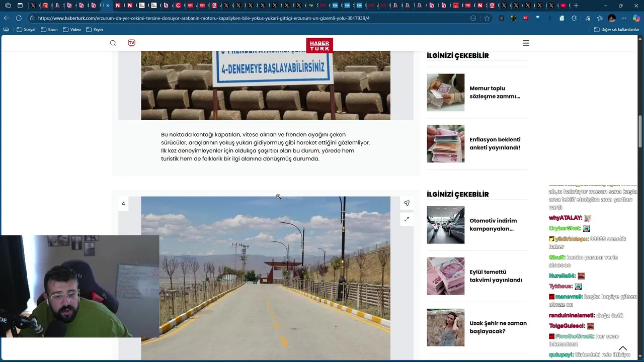Switch to the red C icon tab

coord(178,6)
